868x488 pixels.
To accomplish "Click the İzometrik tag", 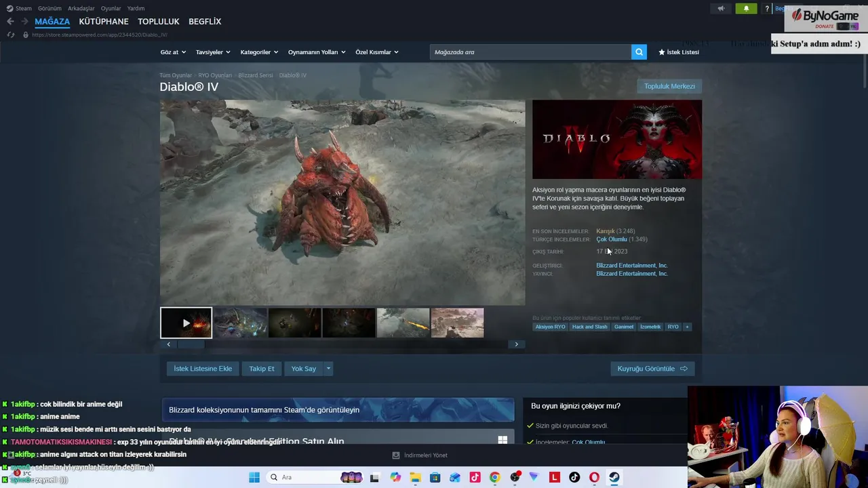I will point(650,327).
